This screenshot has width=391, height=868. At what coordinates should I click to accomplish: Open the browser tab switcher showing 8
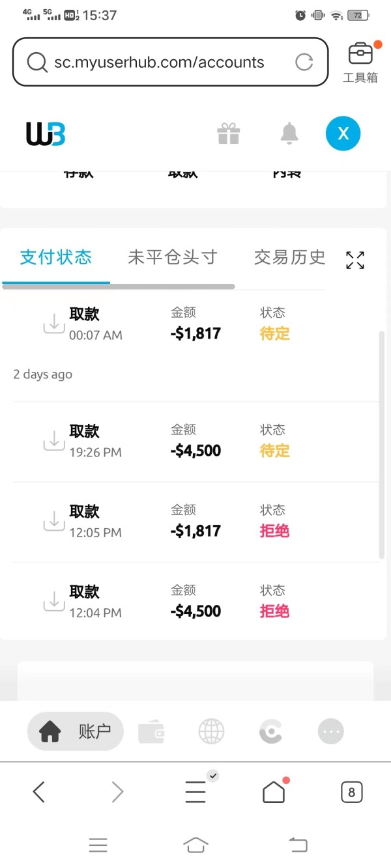click(351, 792)
